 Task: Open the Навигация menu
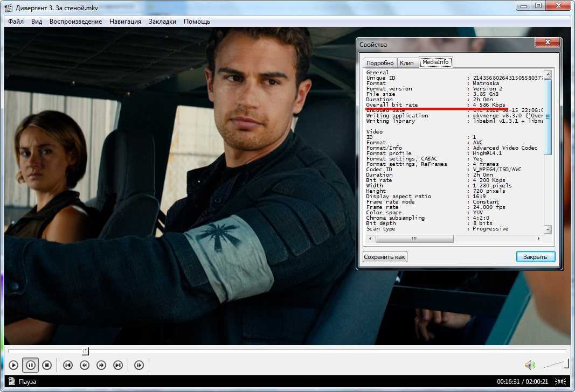[125, 22]
